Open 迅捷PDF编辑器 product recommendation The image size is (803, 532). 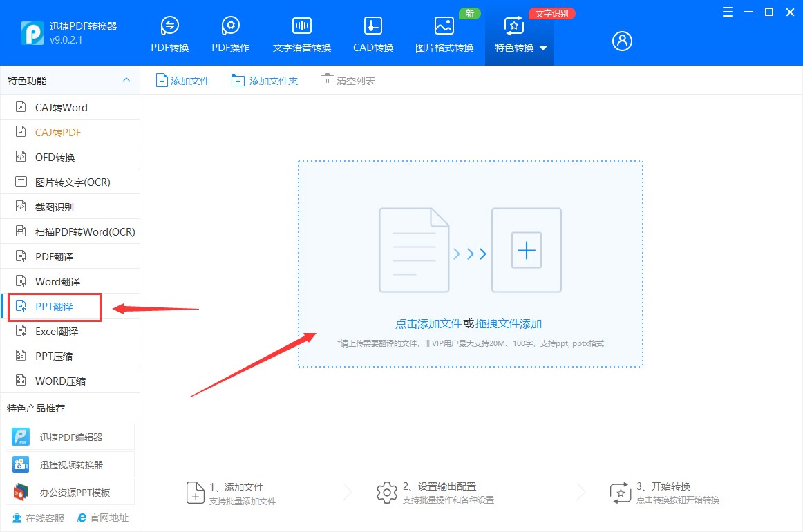(x=70, y=437)
